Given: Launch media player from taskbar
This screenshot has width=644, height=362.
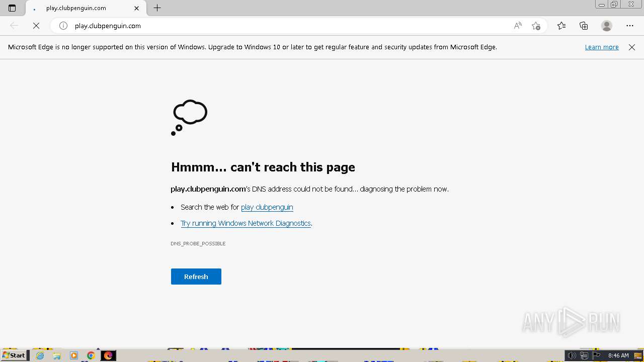Looking at the screenshot, I should 74,355.
